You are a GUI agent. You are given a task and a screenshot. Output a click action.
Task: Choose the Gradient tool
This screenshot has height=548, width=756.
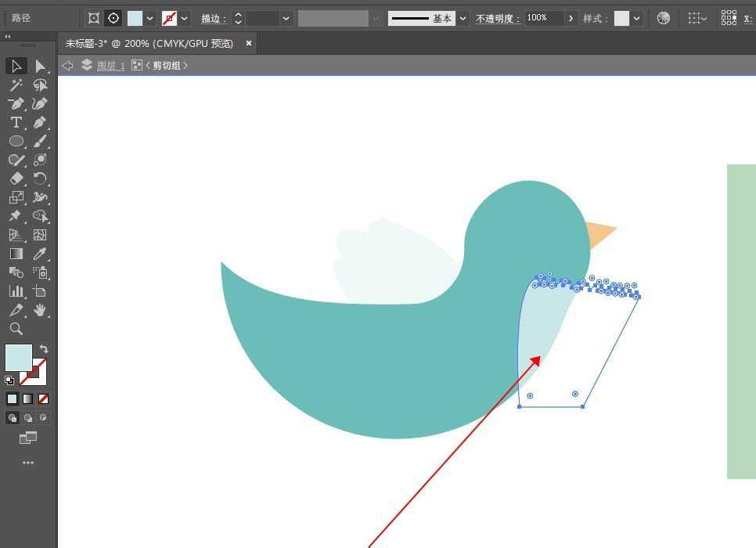coord(16,254)
